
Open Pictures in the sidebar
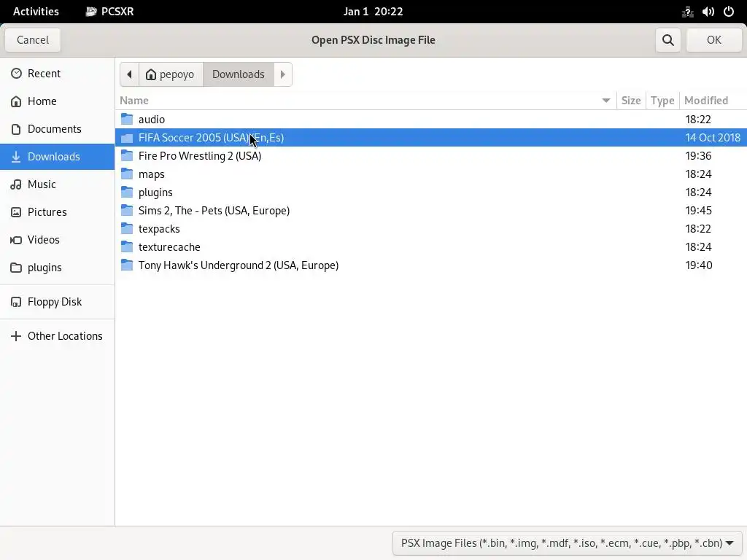tap(57, 212)
